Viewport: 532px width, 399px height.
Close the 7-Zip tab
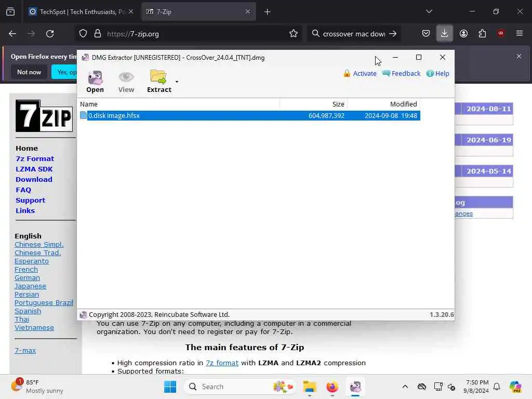[x=248, y=12]
